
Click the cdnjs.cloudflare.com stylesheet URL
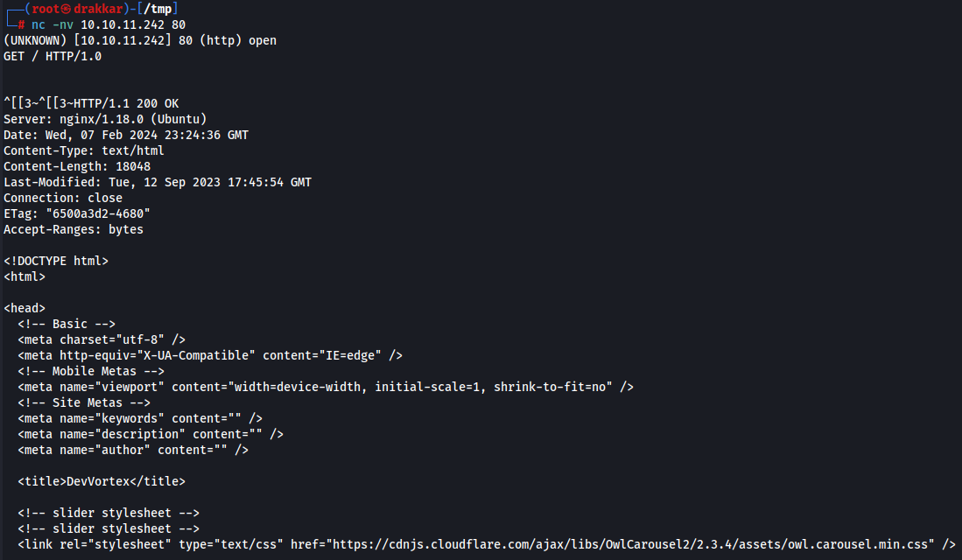[630, 544]
